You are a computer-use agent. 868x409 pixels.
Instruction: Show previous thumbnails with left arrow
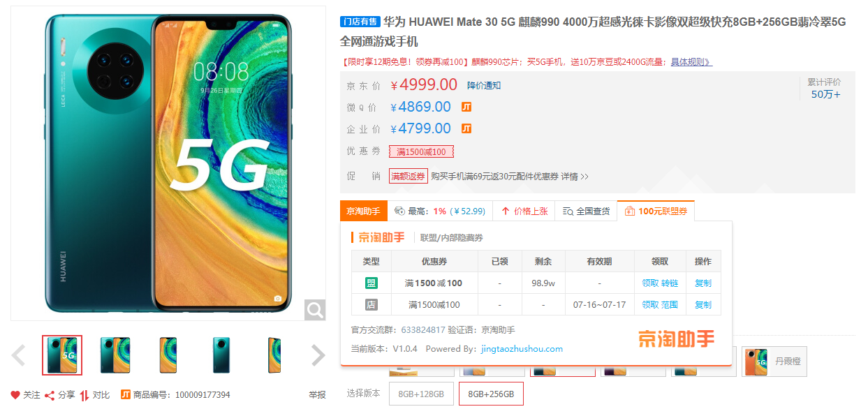[19, 355]
